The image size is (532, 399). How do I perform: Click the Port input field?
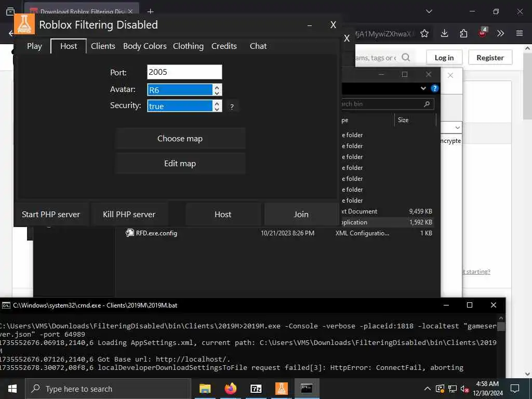(x=184, y=72)
